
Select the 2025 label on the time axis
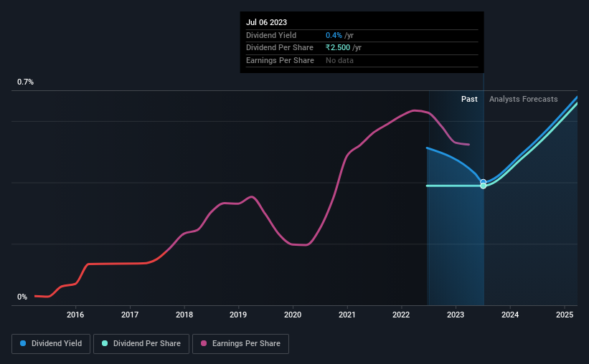click(564, 315)
